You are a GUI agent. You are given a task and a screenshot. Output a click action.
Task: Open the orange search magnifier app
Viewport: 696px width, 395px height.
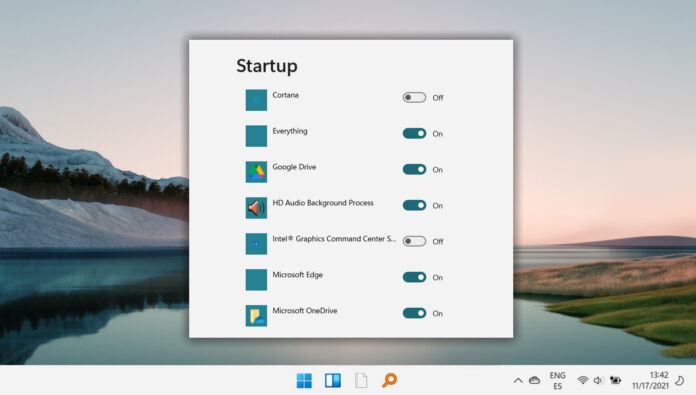(389, 380)
